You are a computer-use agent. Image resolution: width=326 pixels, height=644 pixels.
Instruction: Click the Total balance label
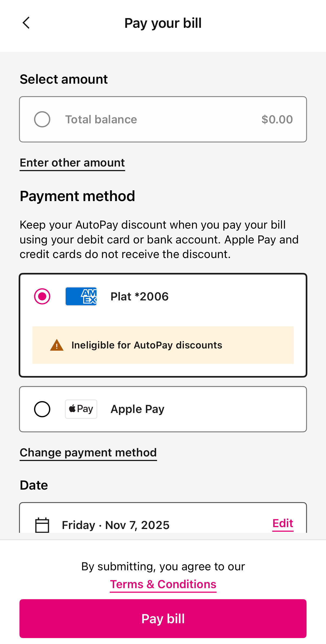click(x=101, y=119)
